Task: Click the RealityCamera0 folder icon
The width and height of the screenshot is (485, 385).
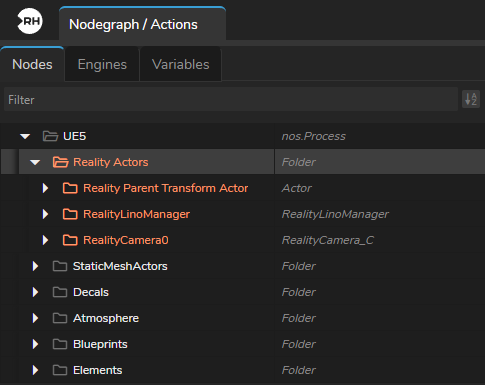Action: (70, 240)
